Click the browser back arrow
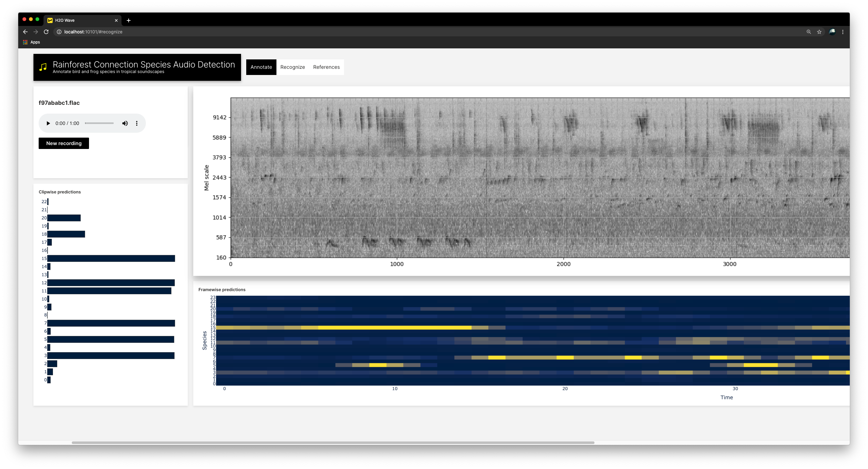Image resolution: width=868 pixels, height=469 pixels. [25, 32]
